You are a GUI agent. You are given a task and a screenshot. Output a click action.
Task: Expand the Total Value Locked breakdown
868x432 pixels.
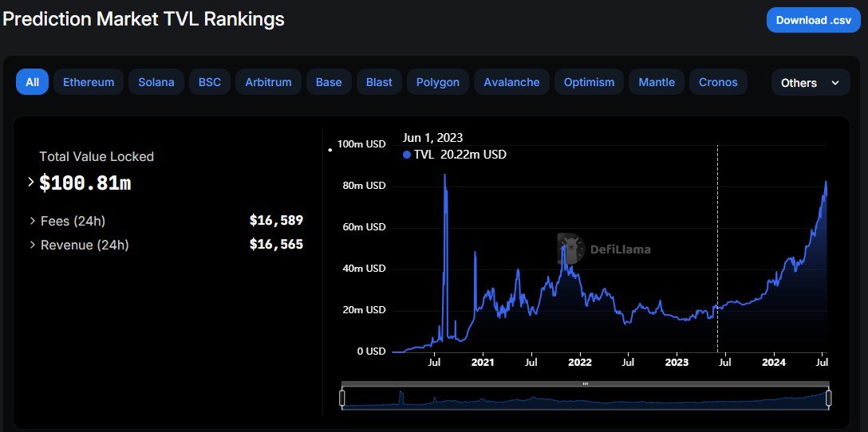31,182
